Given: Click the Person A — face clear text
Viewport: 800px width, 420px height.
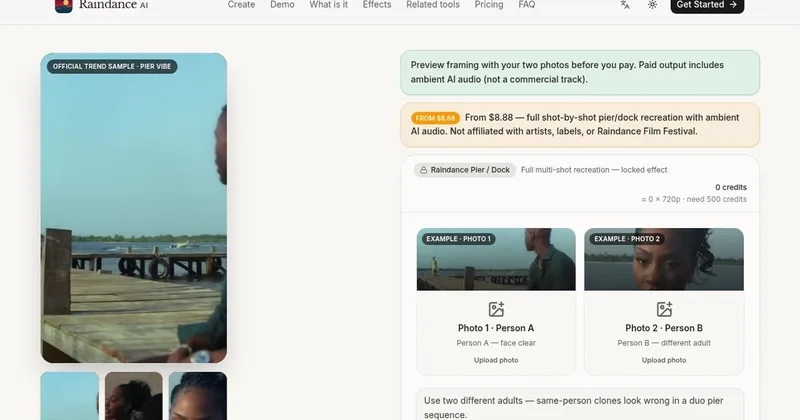Looking at the screenshot, I should pyautogui.click(x=496, y=343).
